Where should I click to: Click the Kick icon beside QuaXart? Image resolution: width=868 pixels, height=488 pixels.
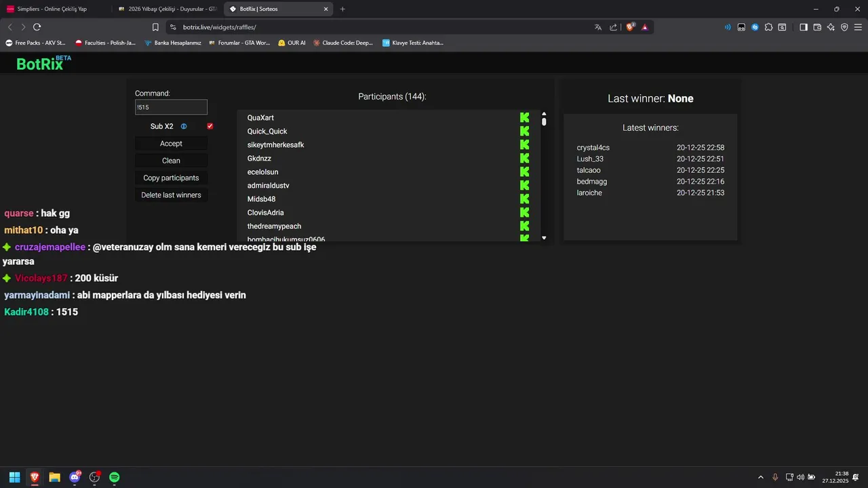[524, 118]
